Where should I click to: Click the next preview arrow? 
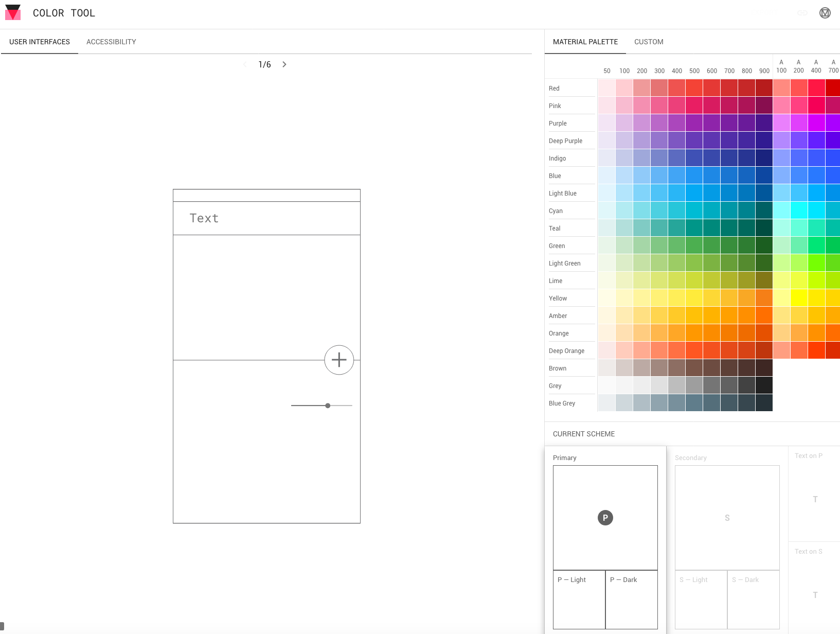pos(284,64)
